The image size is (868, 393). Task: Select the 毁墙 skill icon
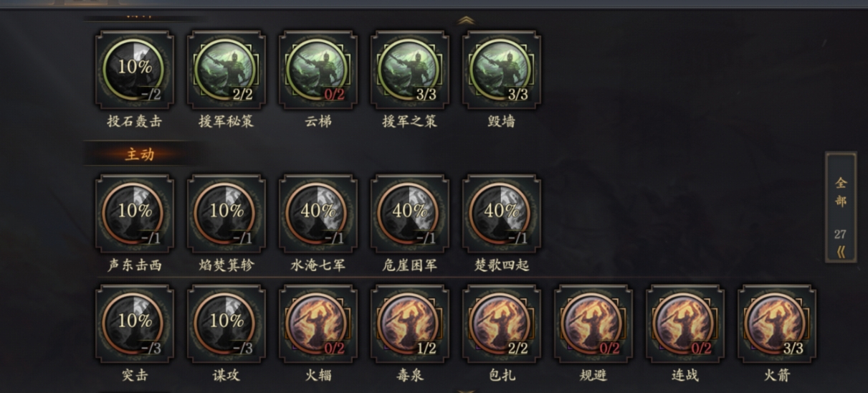click(x=502, y=70)
